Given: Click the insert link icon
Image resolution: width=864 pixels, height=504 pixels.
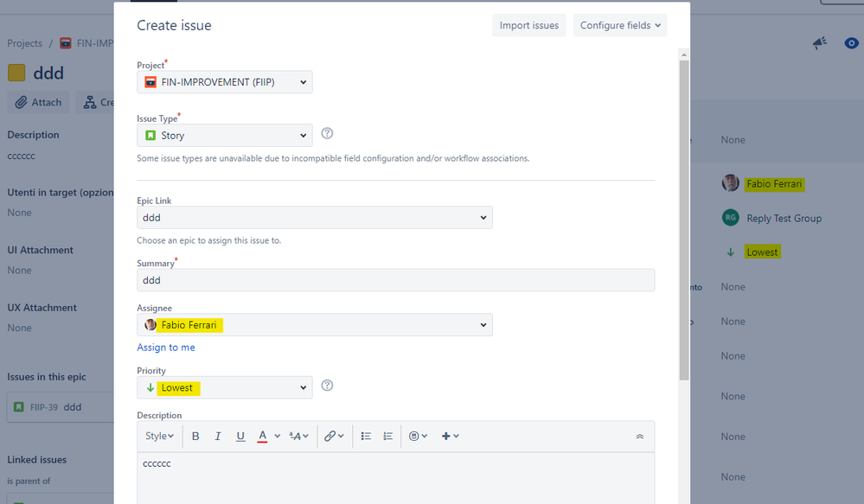Looking at the screenshot, I should coord(334,437).
